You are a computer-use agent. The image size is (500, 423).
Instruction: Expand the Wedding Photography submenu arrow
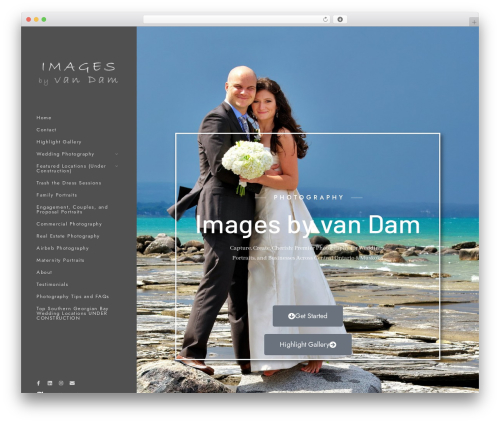click(116, 154)
